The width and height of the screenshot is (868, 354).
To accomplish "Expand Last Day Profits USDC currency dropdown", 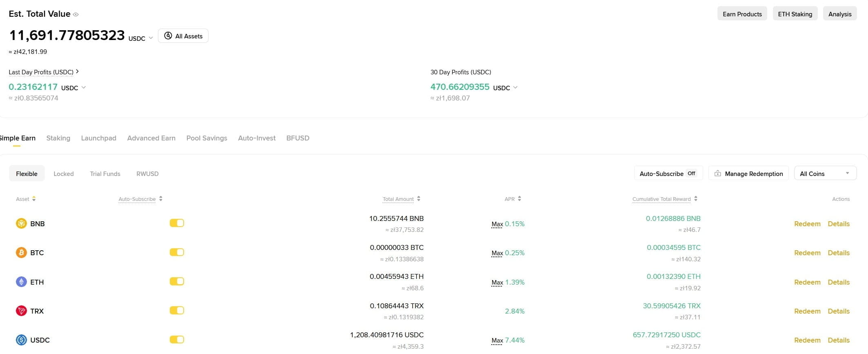I will [x=73, y=88].
